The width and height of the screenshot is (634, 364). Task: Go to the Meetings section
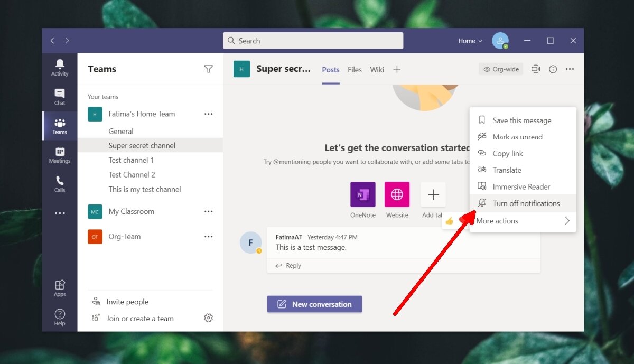pos(59,155)
